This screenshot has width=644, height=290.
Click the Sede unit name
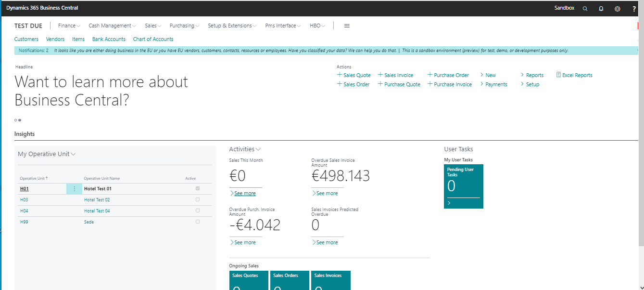pyautogui.click(x=89, y=222)
